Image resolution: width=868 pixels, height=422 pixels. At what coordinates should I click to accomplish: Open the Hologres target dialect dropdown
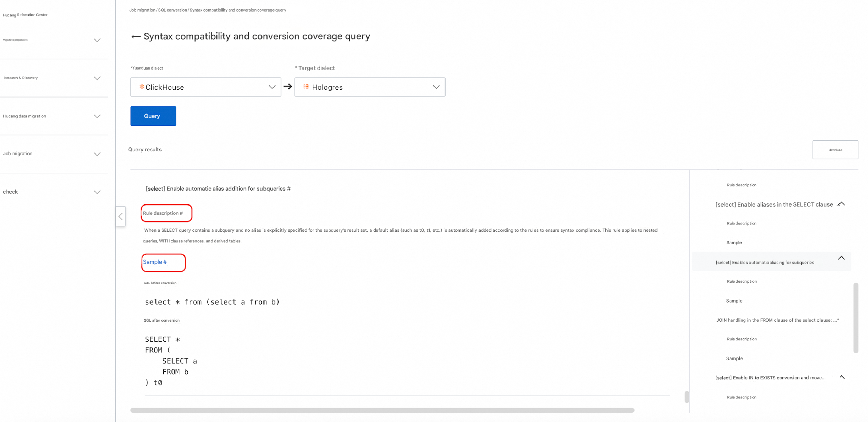370,87
